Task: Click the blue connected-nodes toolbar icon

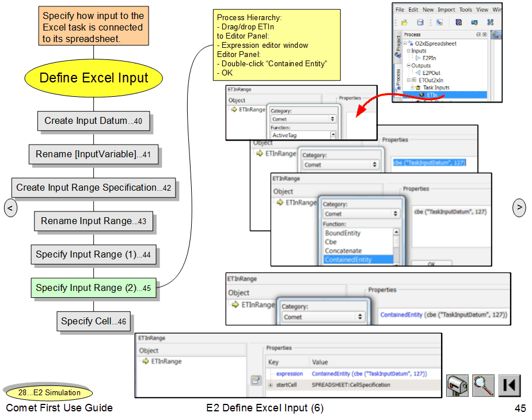Action: (x=491, y=22)
